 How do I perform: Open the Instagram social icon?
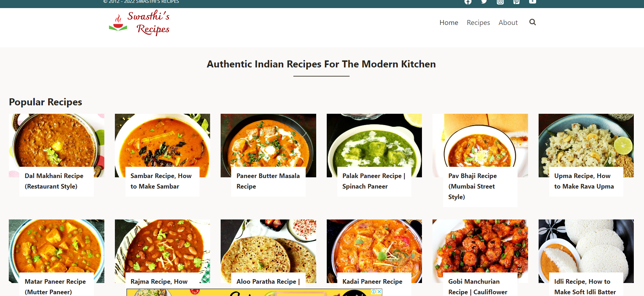500,2
